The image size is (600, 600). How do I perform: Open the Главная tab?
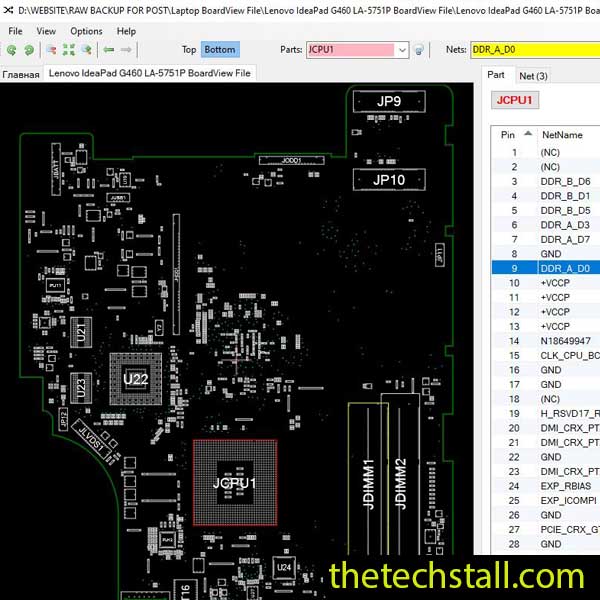[x=21, y=74]
